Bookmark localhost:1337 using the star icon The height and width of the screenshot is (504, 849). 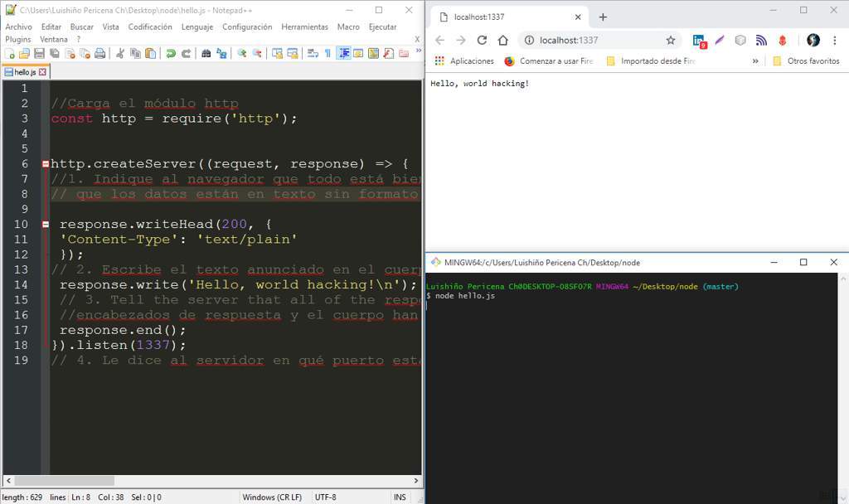click(672, 40)
